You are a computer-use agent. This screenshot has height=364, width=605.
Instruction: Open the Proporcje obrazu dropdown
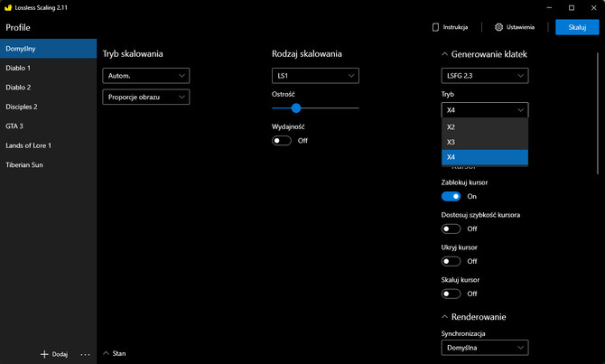click(146, 97)
